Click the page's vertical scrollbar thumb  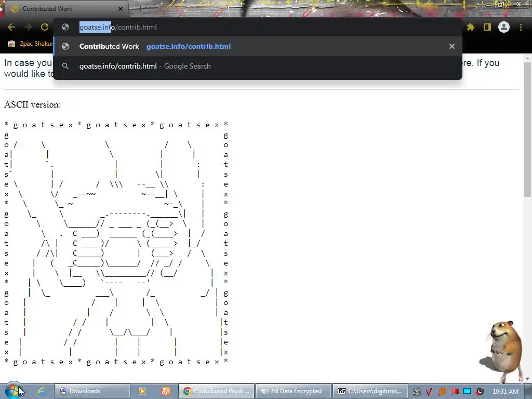527,129
